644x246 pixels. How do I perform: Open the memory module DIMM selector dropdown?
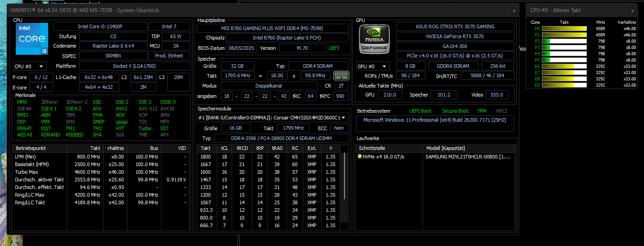click(273, 118)
